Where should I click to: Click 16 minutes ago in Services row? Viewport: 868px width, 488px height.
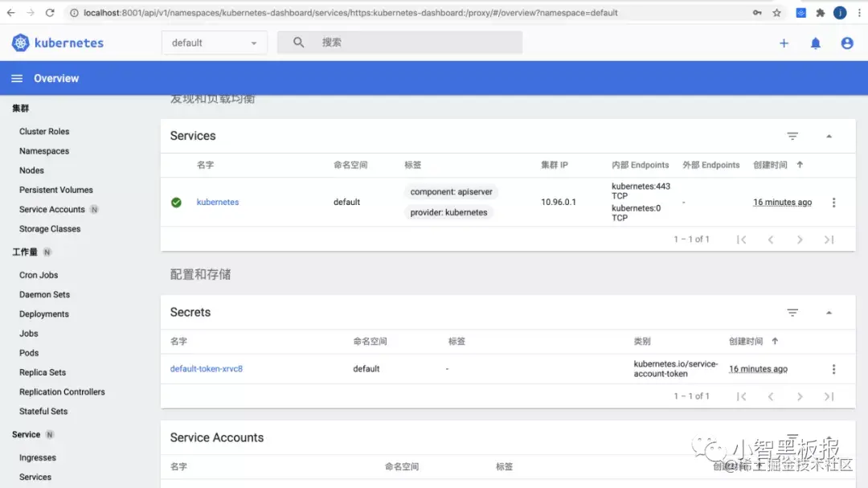click(782, 202)
